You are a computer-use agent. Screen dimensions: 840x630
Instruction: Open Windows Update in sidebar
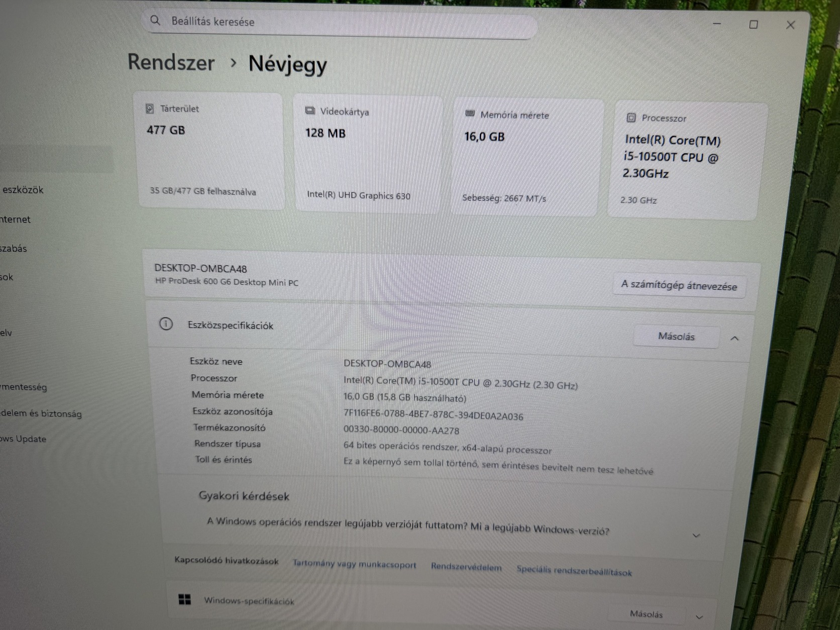(23, 439)
